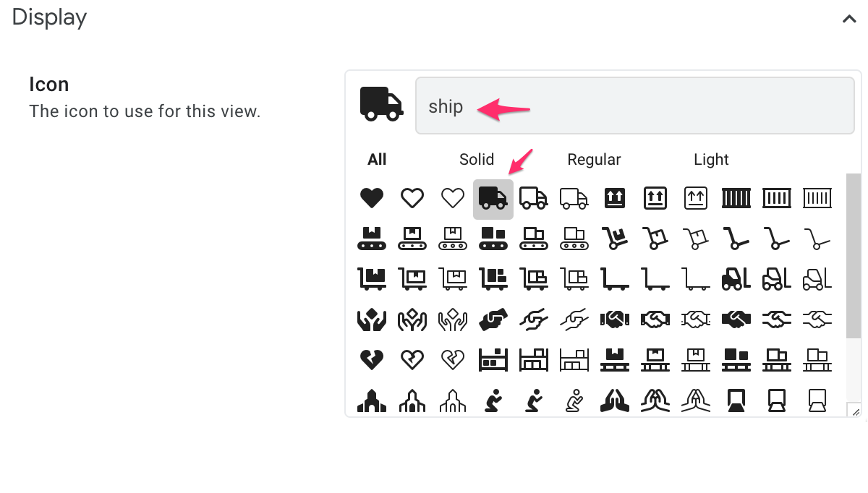Pick the solid forklift icon
The image size is (868, 493).
click(x=736, y=278)
